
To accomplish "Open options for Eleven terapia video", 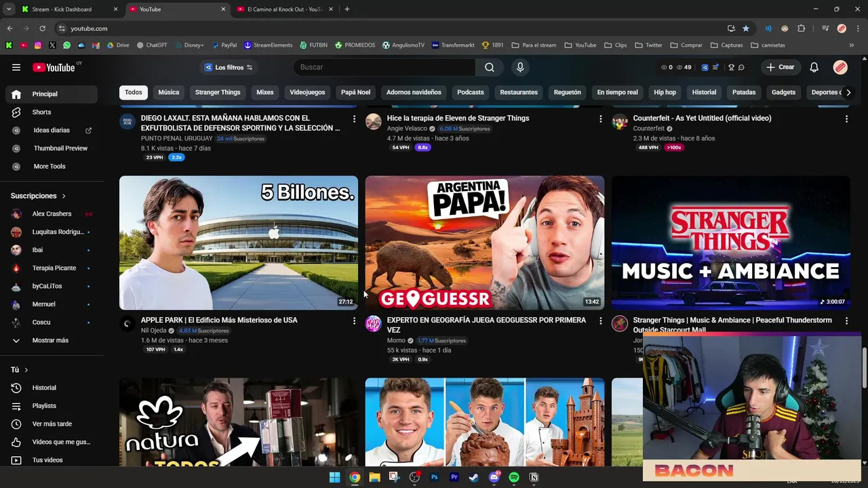I will (600, 119).
